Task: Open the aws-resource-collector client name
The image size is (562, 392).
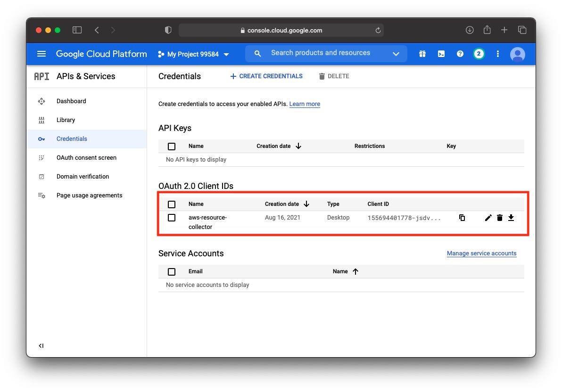Action: [x=207, y=222]
